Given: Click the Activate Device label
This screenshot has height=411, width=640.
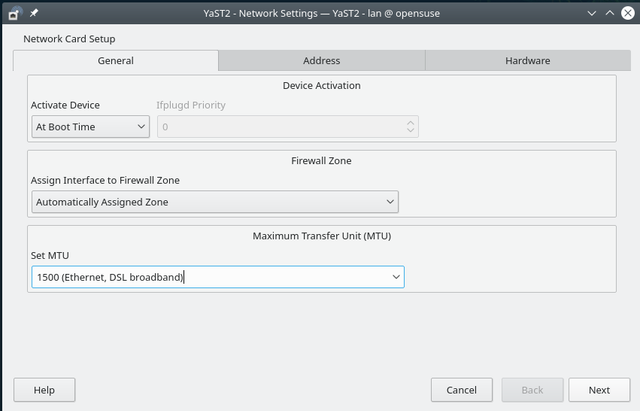Looking at the screenshot, I should (x=65, y=105).
